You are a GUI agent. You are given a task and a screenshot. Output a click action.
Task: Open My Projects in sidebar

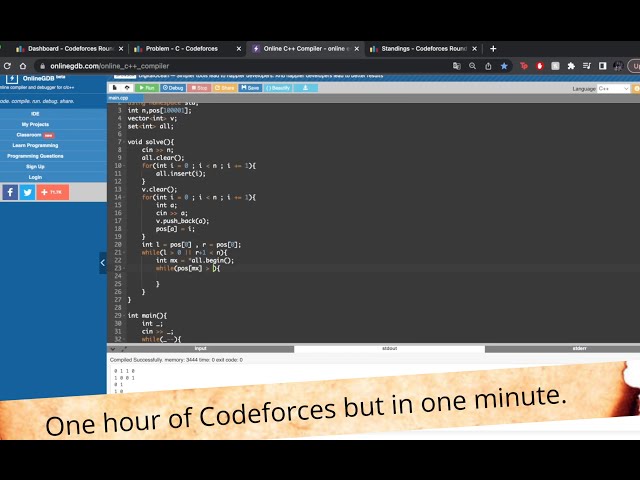(36, 124)
